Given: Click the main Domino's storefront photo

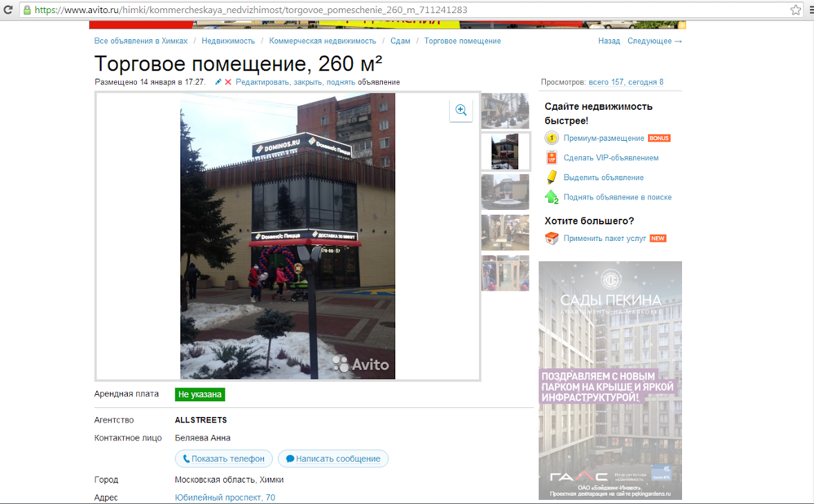Looking at the screenshot, I should (287, 236).
